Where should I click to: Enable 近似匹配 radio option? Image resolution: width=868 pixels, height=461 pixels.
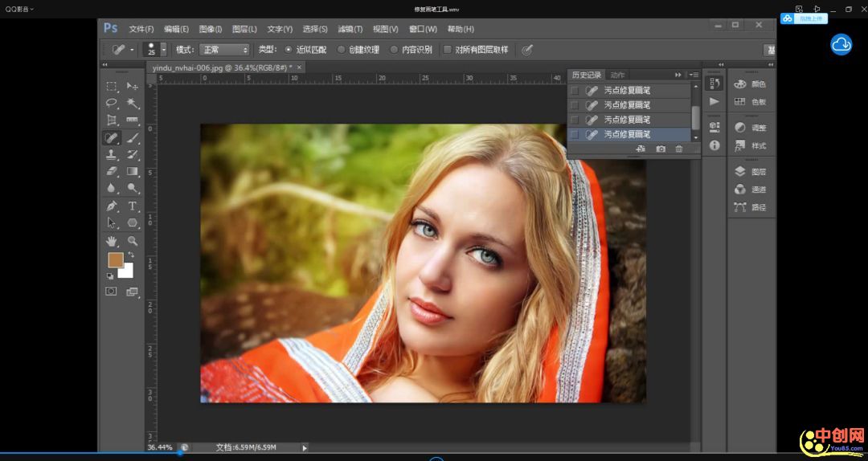click(289, 50)
